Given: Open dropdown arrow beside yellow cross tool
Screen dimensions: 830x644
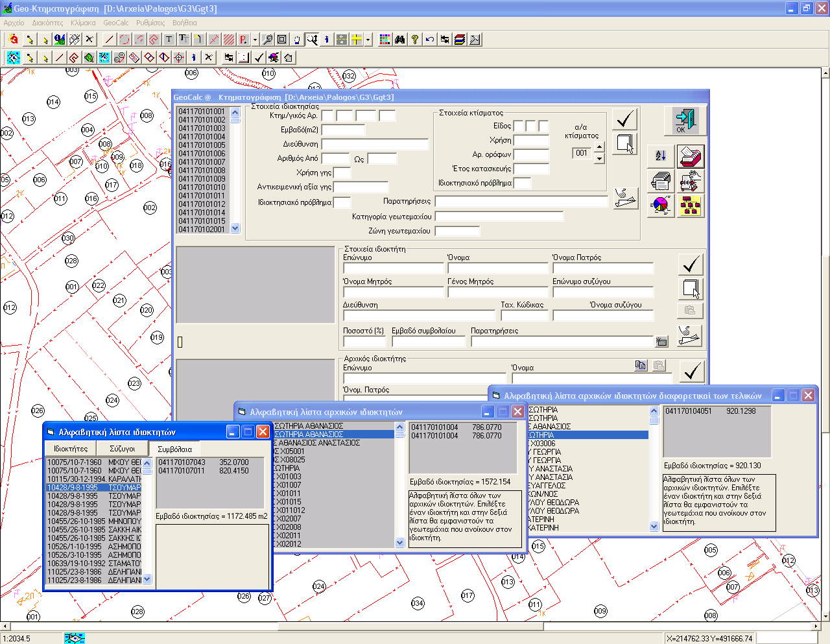Looking at the screenshot, I should [368, 40].
